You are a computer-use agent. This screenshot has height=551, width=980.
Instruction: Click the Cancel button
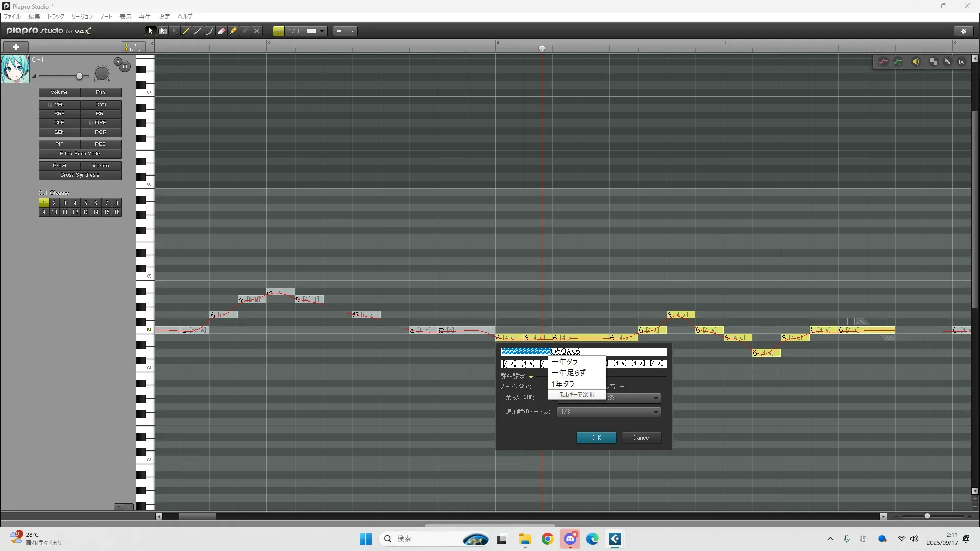(x=641, y=438)
